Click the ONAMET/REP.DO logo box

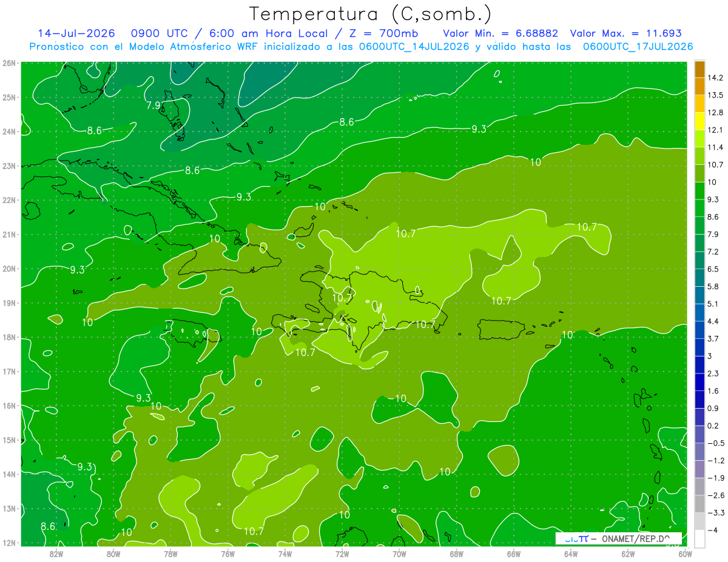point(618,538)
